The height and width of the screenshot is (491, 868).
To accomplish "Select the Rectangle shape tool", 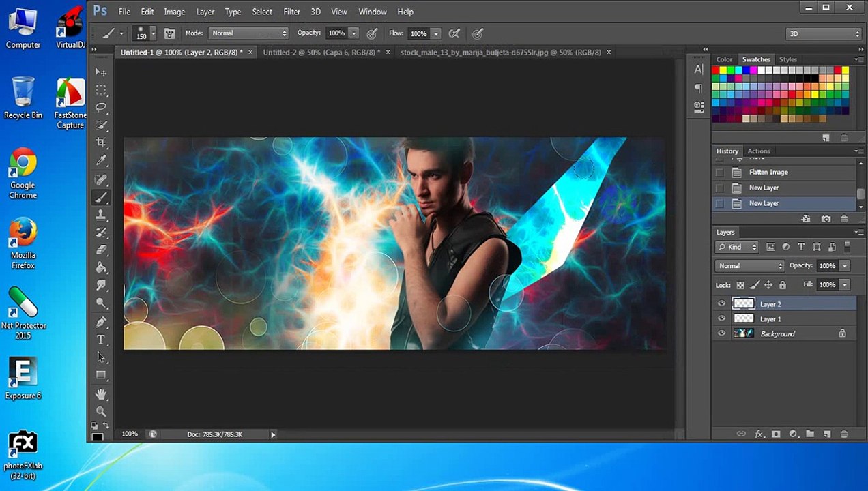I will point(101,375).
